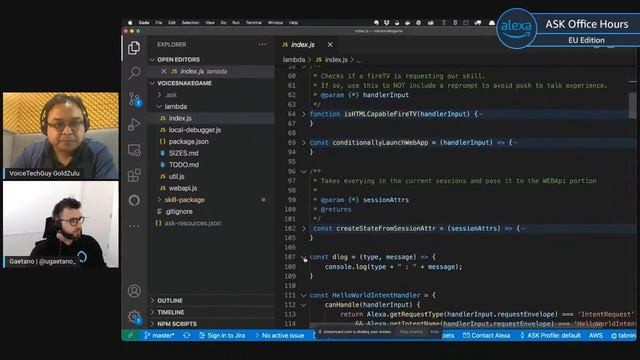Fold canHandle method at line 112
Viewport: 640px width, 360px height.
click(304, 305)
